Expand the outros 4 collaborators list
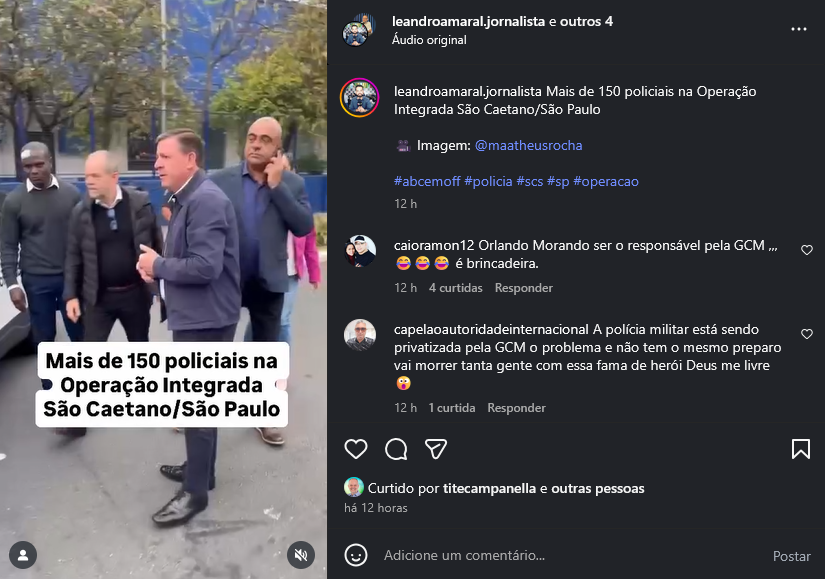This screenshot has width=825, height=579. click(586, 22)
